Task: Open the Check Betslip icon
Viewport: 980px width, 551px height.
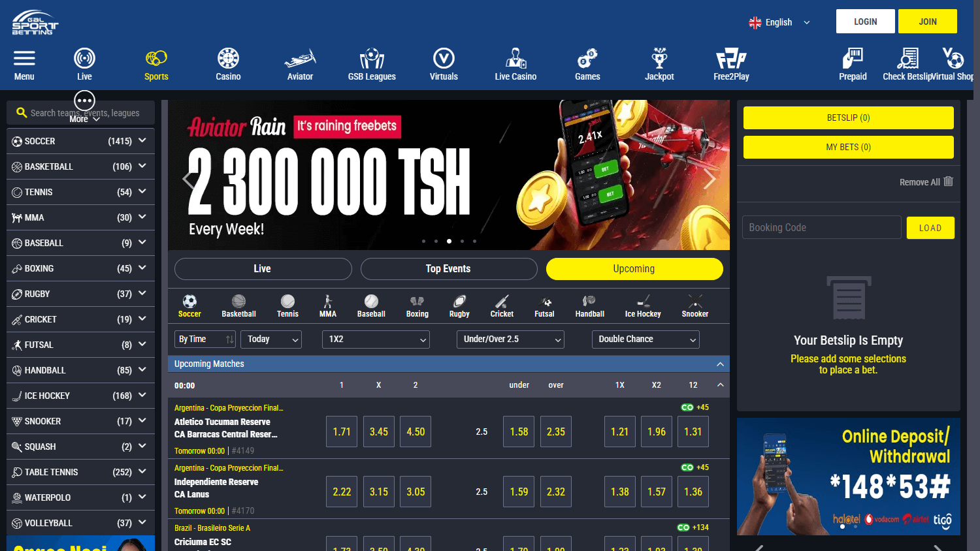Action: pyautogui.click(x=907, y=59)
